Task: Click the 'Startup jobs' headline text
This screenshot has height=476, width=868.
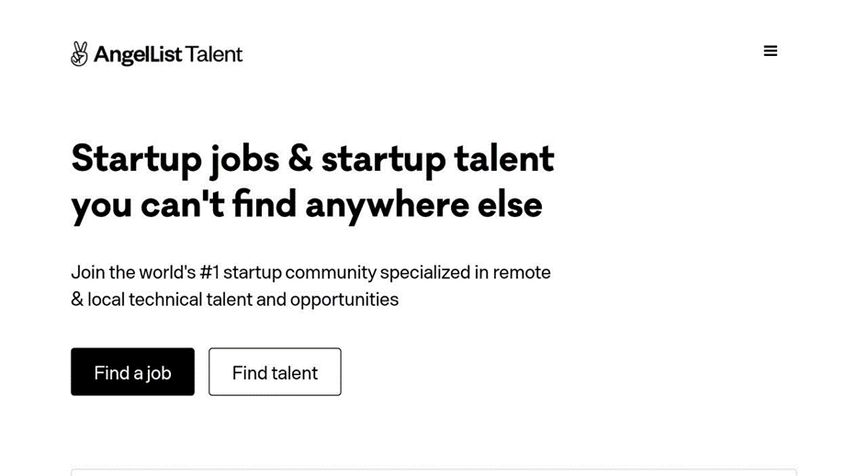Action: click(175, 158)
